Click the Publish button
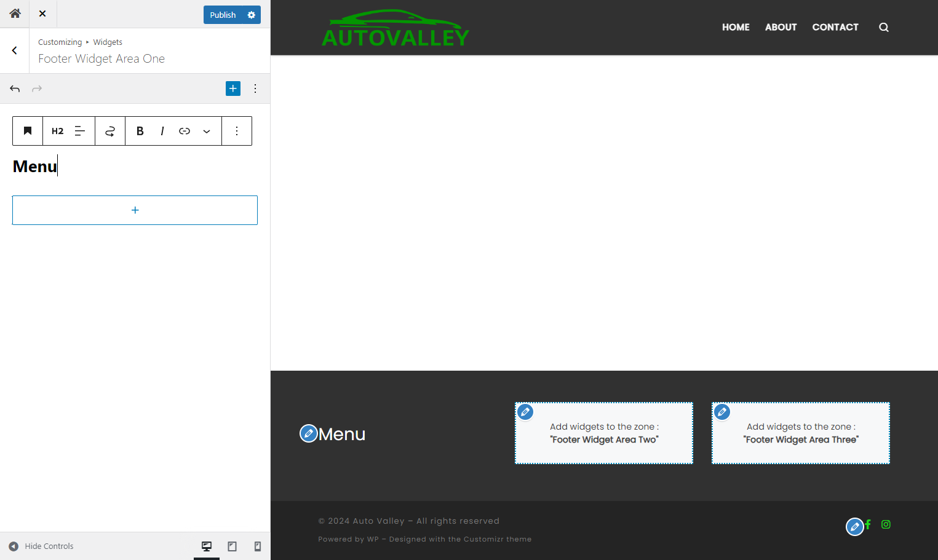This screenshot has height=560, width=938. tap(223, 15)
